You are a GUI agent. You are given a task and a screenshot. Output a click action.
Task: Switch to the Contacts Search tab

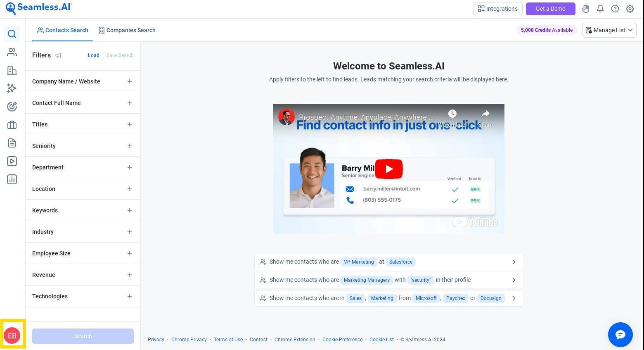(x=63, y=30)
